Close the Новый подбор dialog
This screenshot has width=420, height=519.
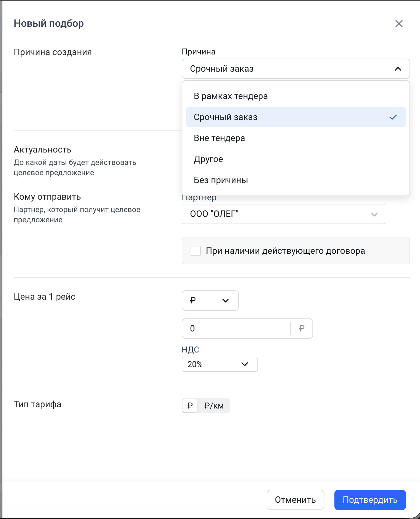(x=399, y=24)
